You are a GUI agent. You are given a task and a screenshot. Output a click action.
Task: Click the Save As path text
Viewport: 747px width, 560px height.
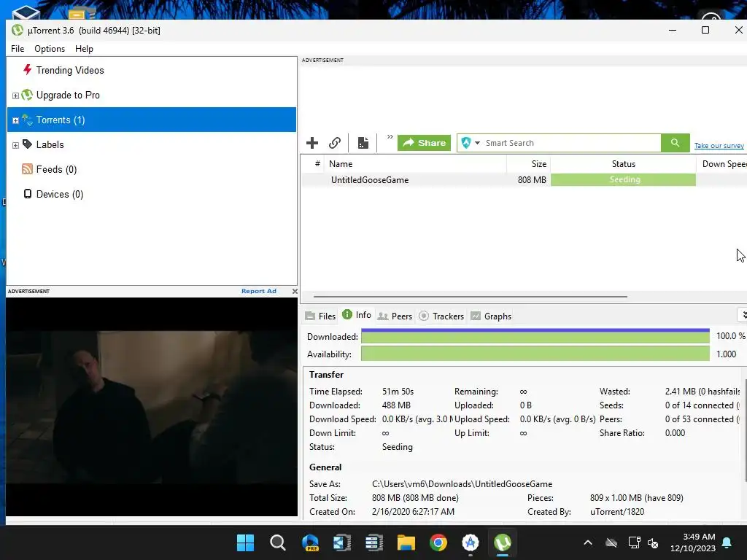462,484
